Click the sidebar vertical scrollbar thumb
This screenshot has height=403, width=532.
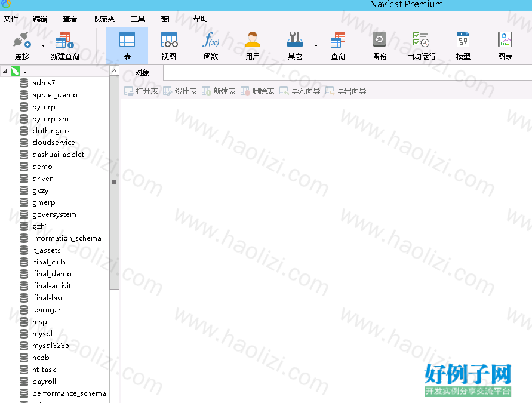click(114, 183)
